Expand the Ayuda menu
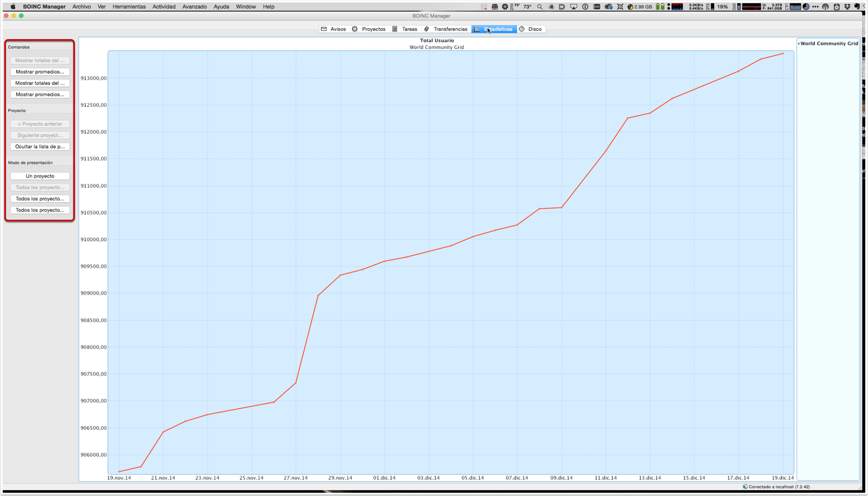Image resolution: width=868 pixels, height=496 pixels. point(221,7)
